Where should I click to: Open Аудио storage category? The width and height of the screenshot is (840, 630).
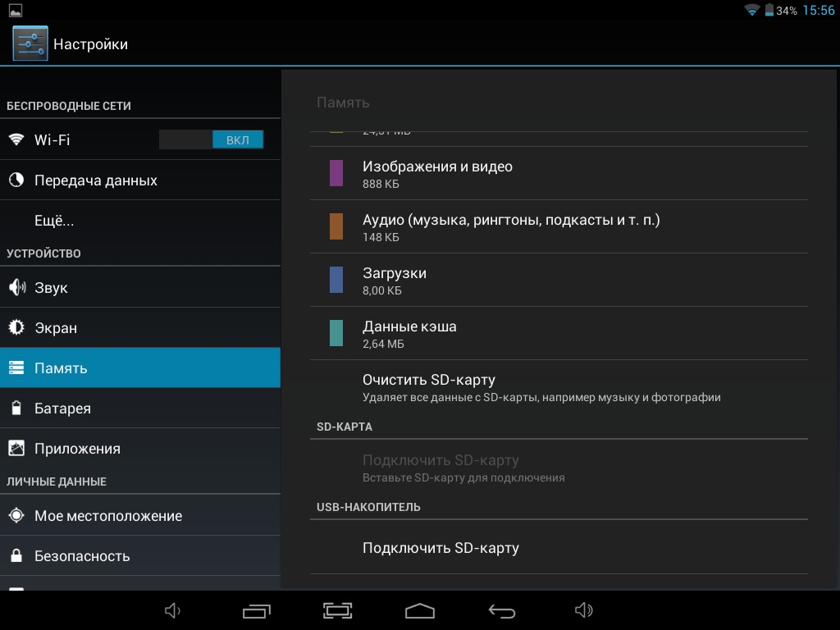coord(510,227)
